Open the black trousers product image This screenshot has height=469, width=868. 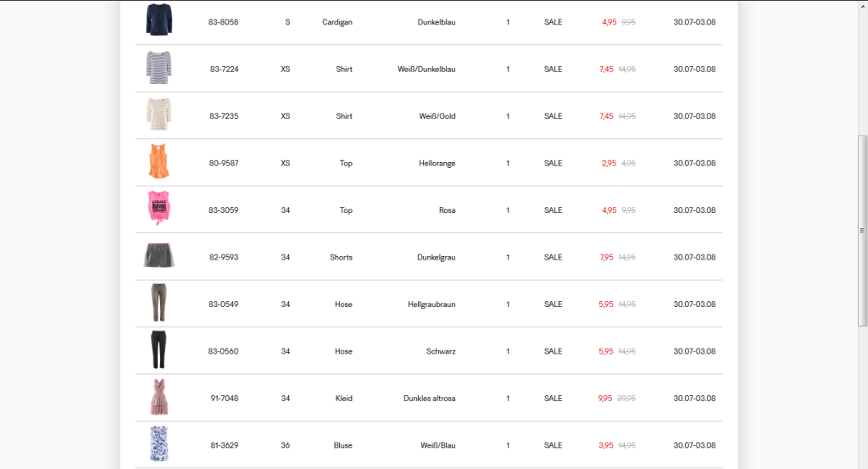158,350
